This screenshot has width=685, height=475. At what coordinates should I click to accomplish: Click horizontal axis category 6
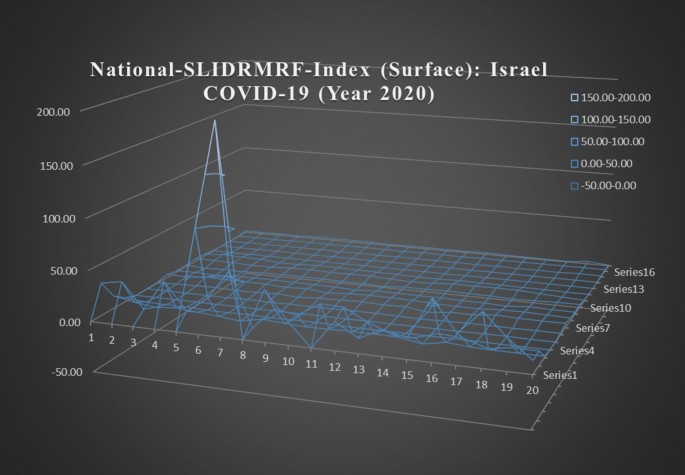point(198,350)
